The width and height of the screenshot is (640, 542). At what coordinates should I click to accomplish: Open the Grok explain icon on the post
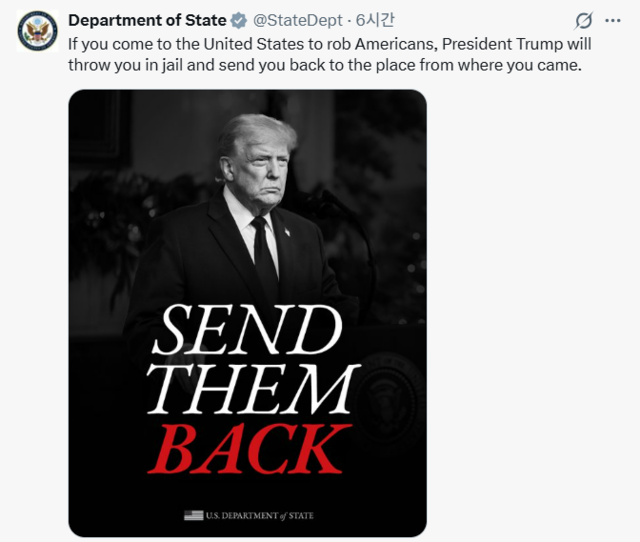tap(585, 20)
